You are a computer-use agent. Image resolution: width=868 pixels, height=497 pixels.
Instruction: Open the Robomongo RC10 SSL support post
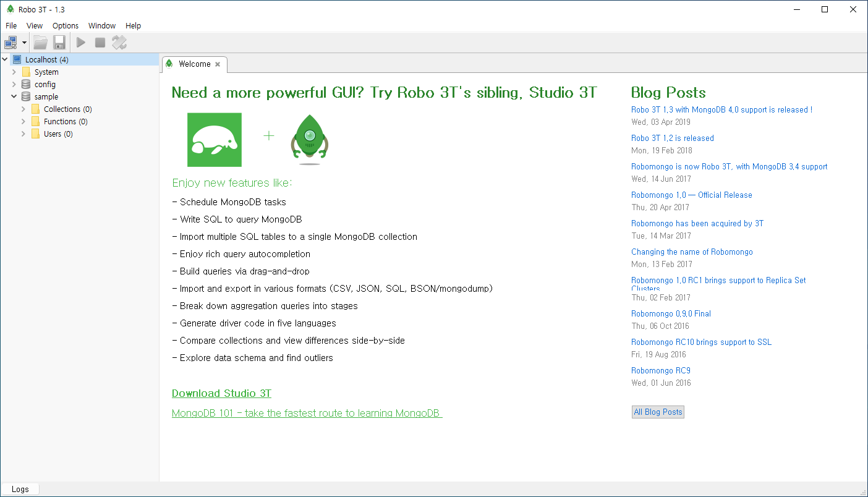[x=701, y=342]
